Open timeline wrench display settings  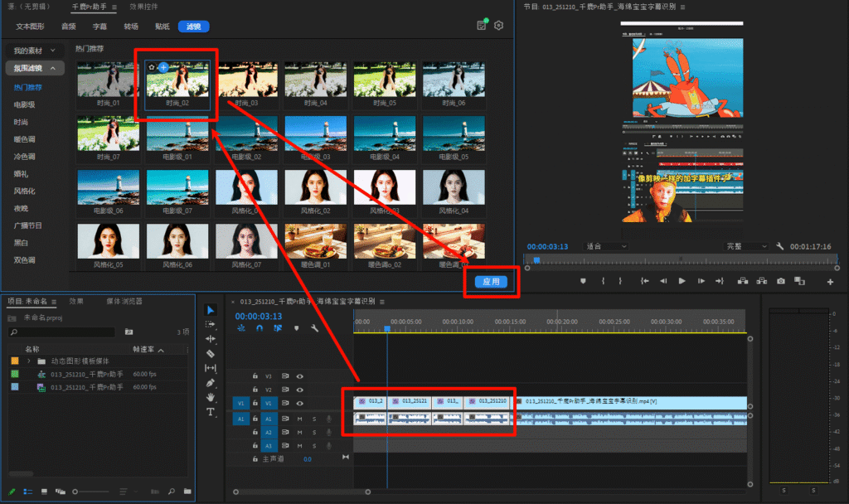point(314,328)
